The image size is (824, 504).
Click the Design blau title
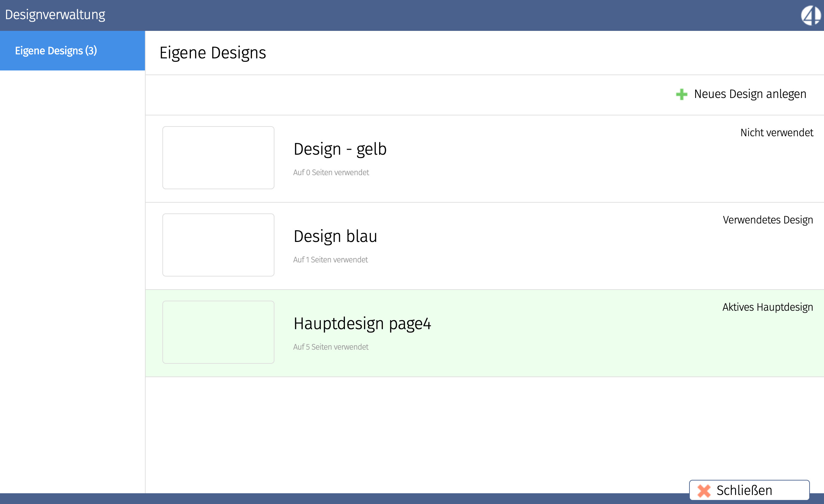pyautogui.click(x=335, y=236)
